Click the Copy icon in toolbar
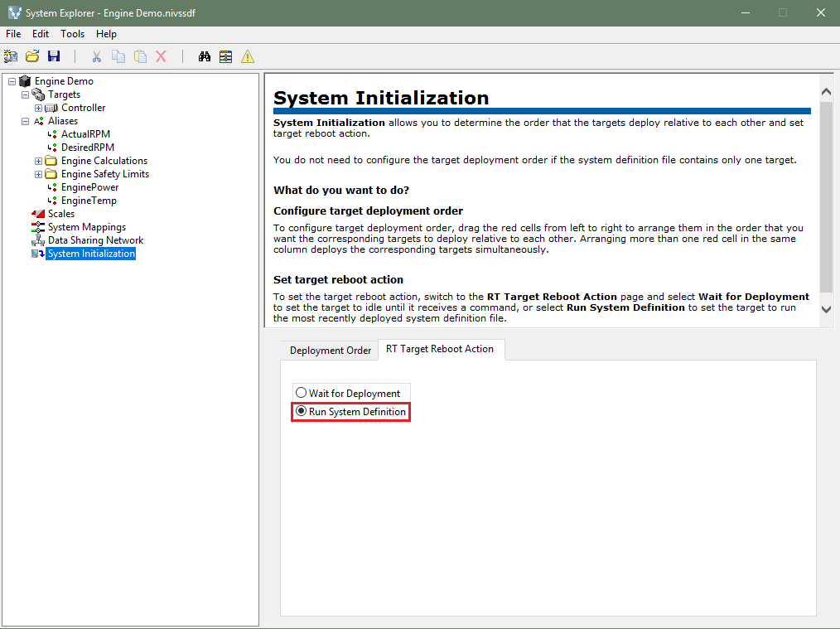The height and width of the screenshot is (629, 840). click(x=118, y=56)
